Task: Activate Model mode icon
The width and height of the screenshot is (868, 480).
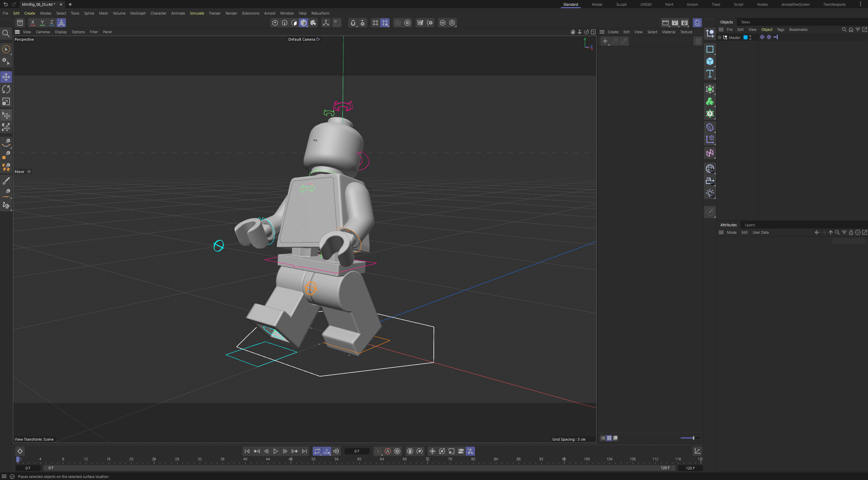Action: 304,23
